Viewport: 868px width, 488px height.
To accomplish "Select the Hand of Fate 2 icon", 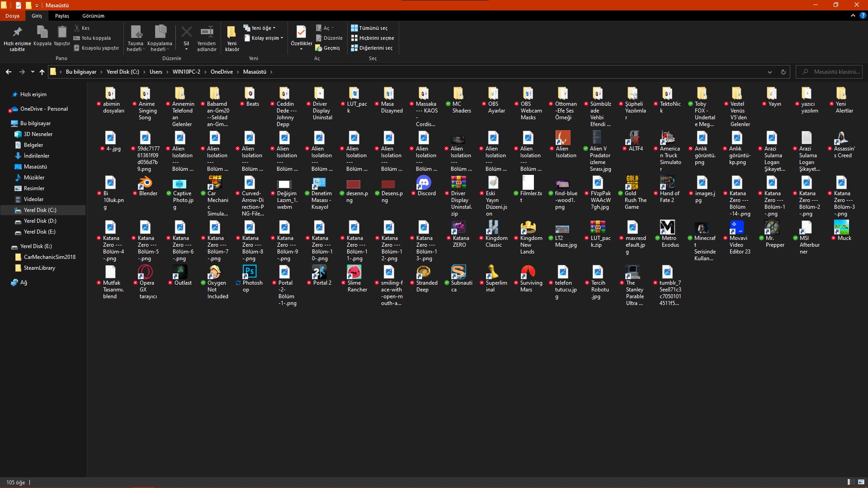I will point(667,183).
